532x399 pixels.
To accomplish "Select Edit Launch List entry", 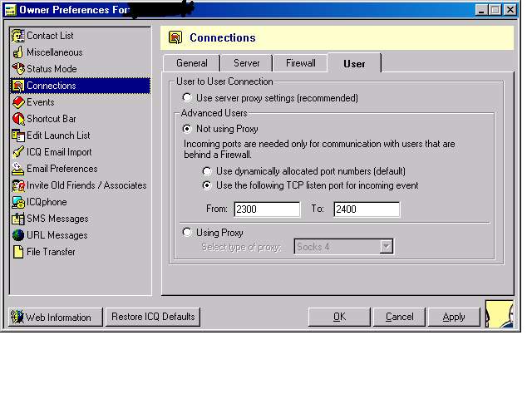I will (x=58, y=135).
